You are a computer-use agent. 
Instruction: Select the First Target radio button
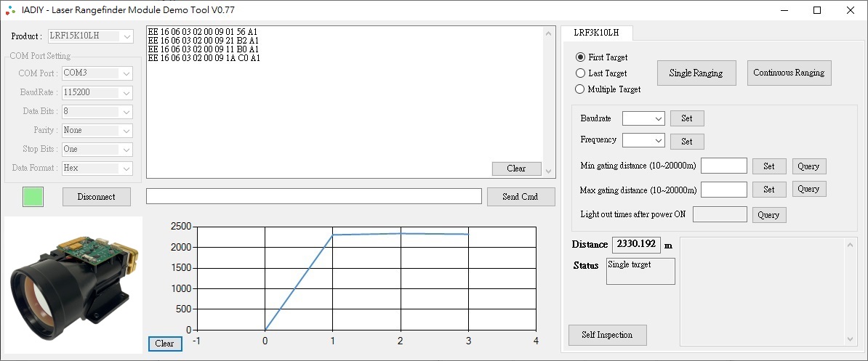[580, 57]
